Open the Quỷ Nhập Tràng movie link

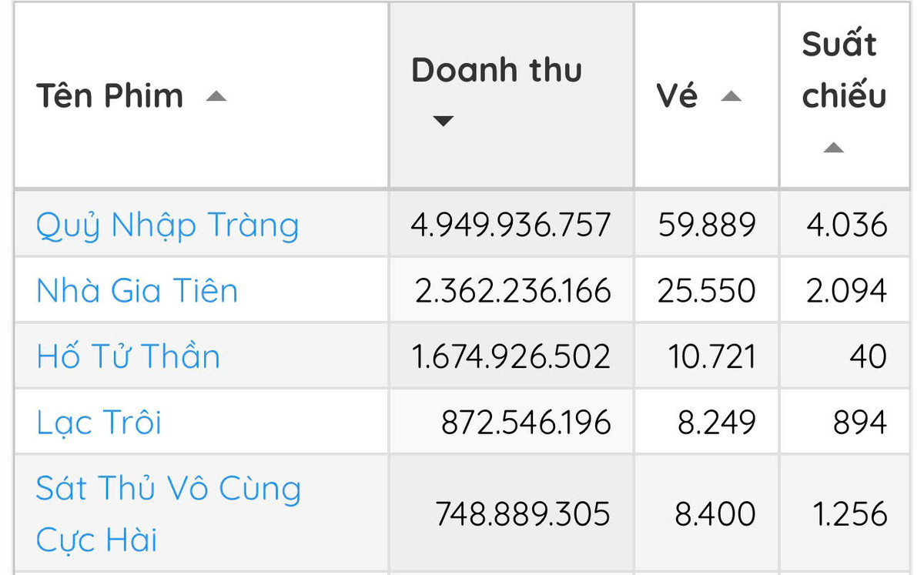(x=167, y=226)
